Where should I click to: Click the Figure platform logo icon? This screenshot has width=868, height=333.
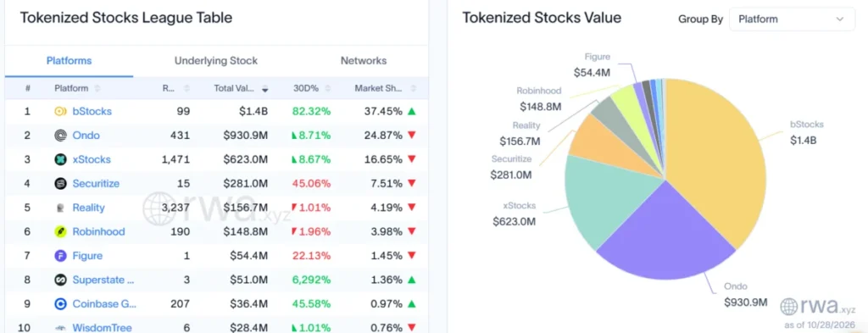(x=60, y=256)
